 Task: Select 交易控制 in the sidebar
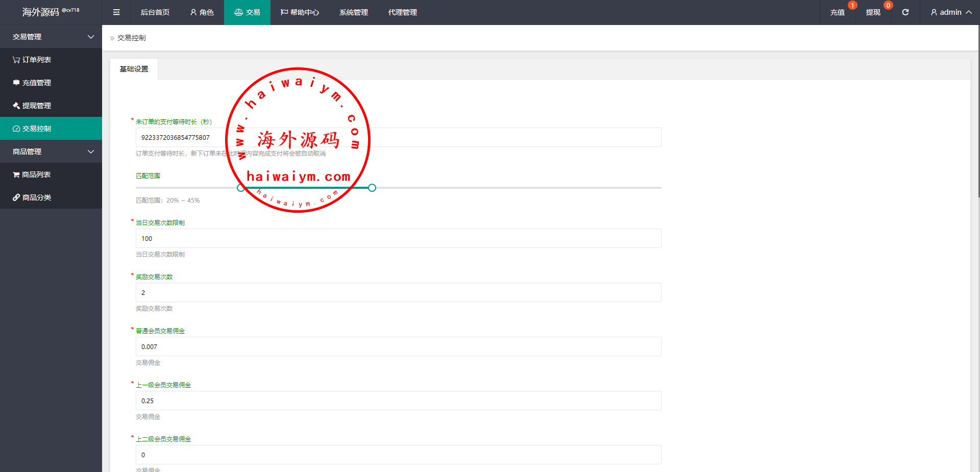[36, 129]
